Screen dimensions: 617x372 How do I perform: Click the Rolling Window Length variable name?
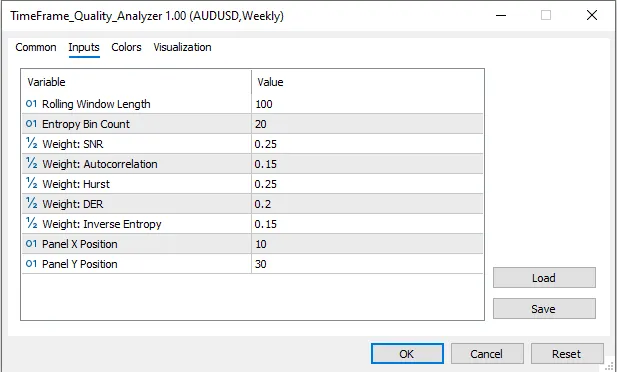click(96, 104)
